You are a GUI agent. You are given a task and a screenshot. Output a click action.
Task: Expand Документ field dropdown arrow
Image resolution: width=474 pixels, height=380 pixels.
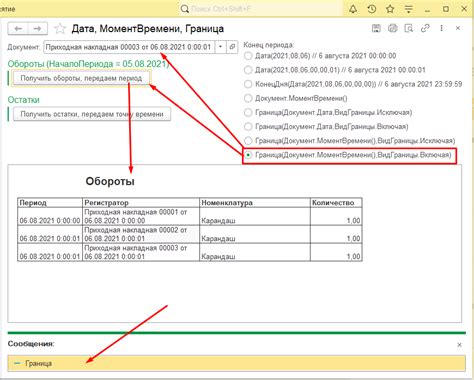click(x=221, y=47)
